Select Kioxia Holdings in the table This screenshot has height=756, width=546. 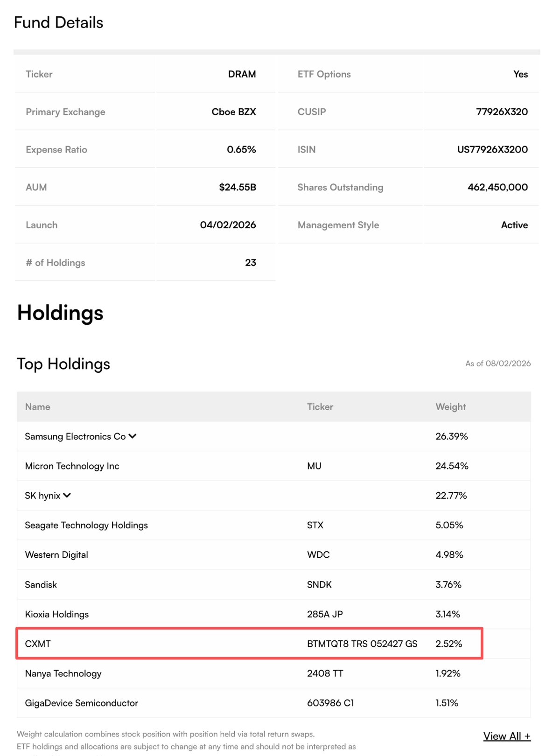tap(57, 614)
